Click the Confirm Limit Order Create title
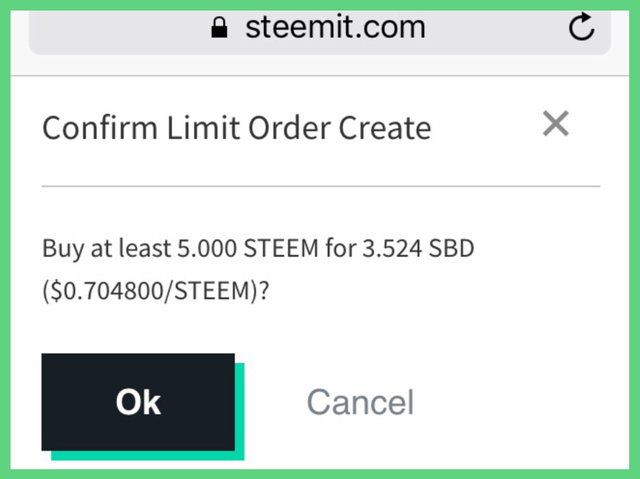 point(237,128)
